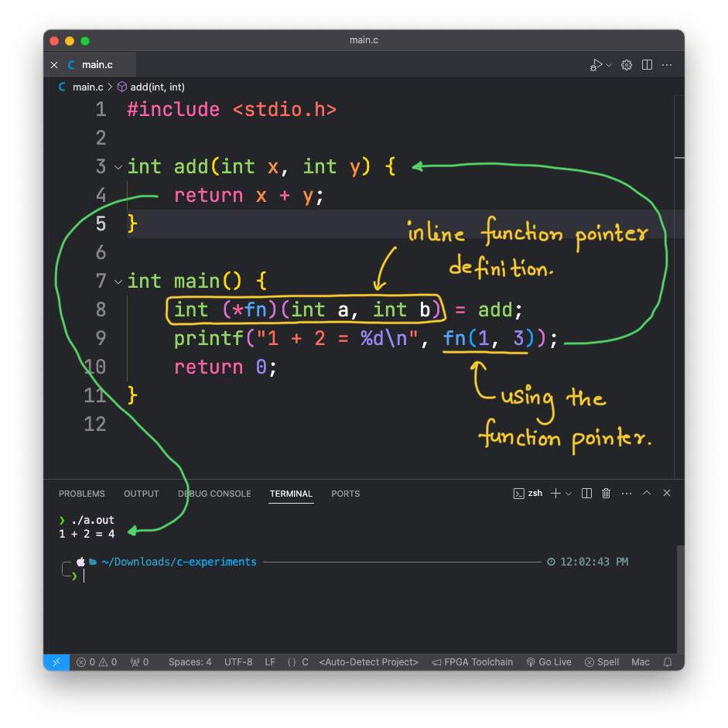Screen dimensions: 728x728
Task: Open the run options dropdown arrow
Action: click(609, 65)
